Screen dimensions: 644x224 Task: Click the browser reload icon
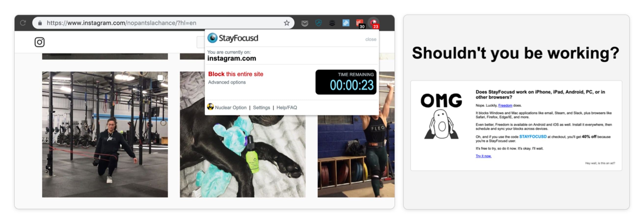23,23
